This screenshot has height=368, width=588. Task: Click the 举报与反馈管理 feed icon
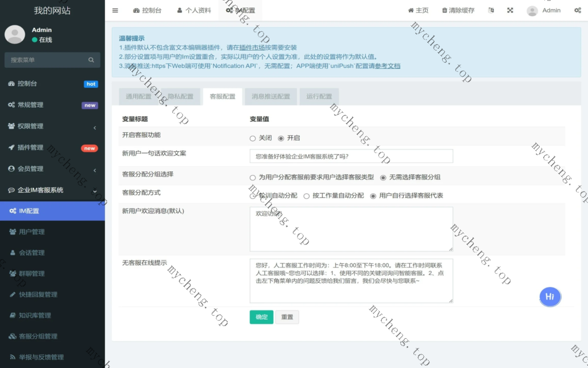tap(13, 357)
